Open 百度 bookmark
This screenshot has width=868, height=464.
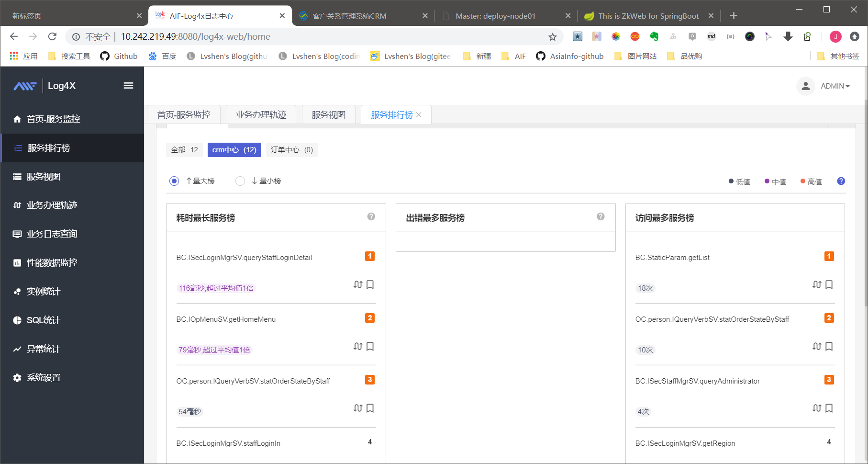click(162, 57)
